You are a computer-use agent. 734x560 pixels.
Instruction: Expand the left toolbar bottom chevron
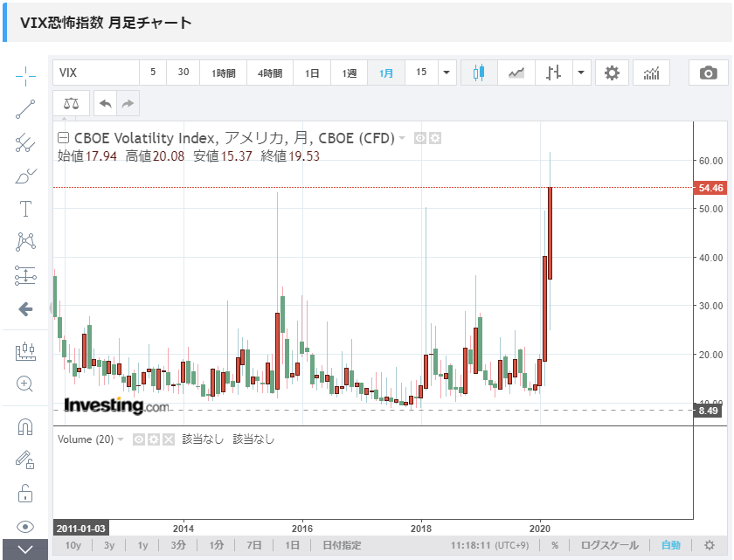click(25, 550)
